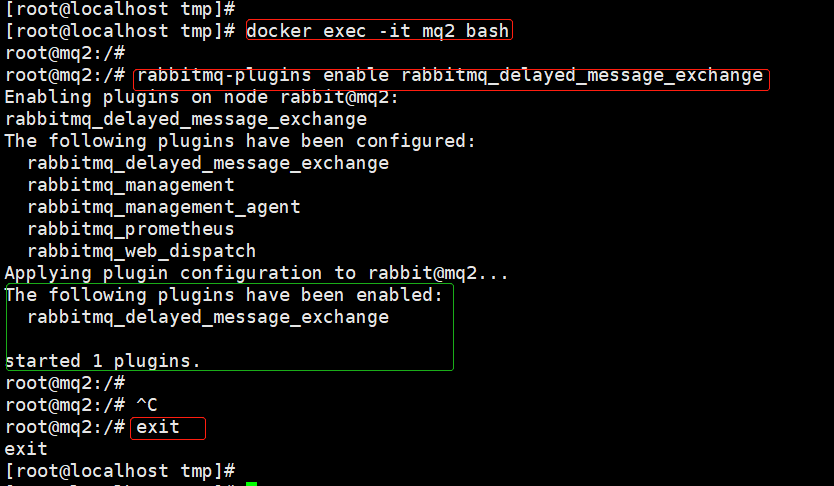Click 'The following plugins have been configured:' line
834x486 pixels.
click(240, 141)
